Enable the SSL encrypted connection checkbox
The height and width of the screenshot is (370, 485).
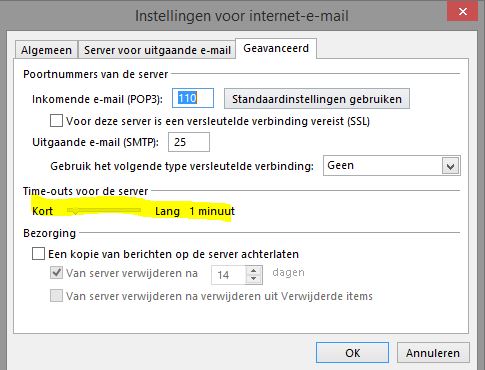pyautogui.click(x=56, y=121)
